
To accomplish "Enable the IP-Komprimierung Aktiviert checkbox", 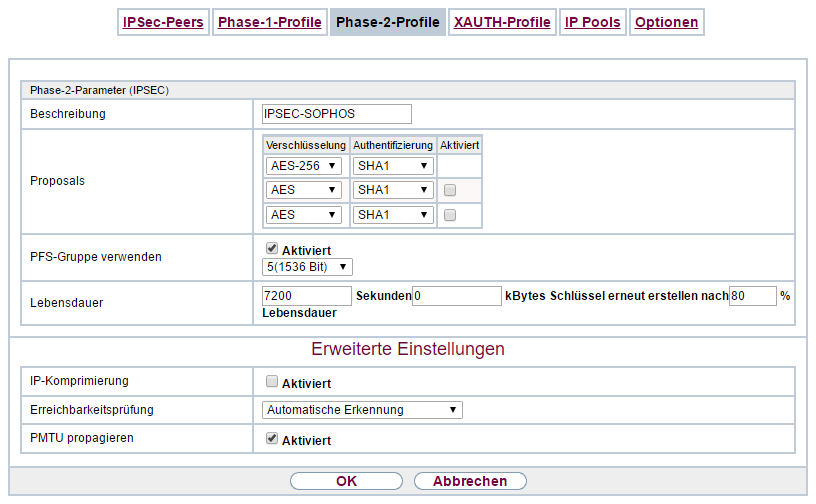I will pyautogui.click(x=272, y=382).
